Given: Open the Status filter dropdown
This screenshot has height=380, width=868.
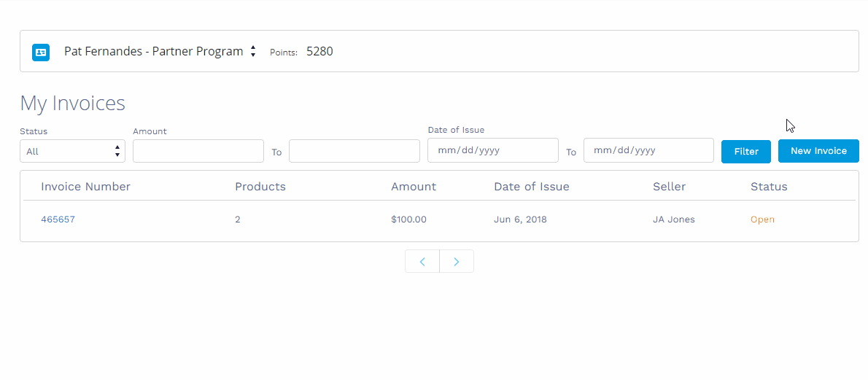Looking at the screenshot, I should point(72,151).
